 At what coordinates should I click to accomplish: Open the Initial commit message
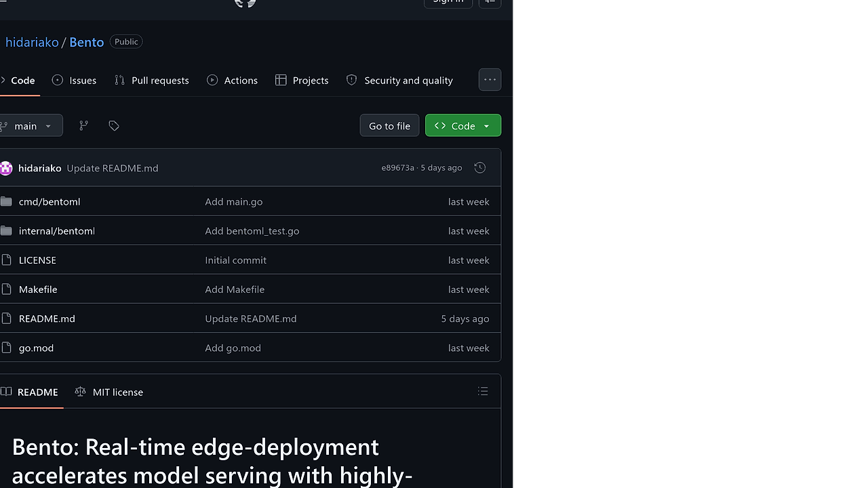pos(236,260)
